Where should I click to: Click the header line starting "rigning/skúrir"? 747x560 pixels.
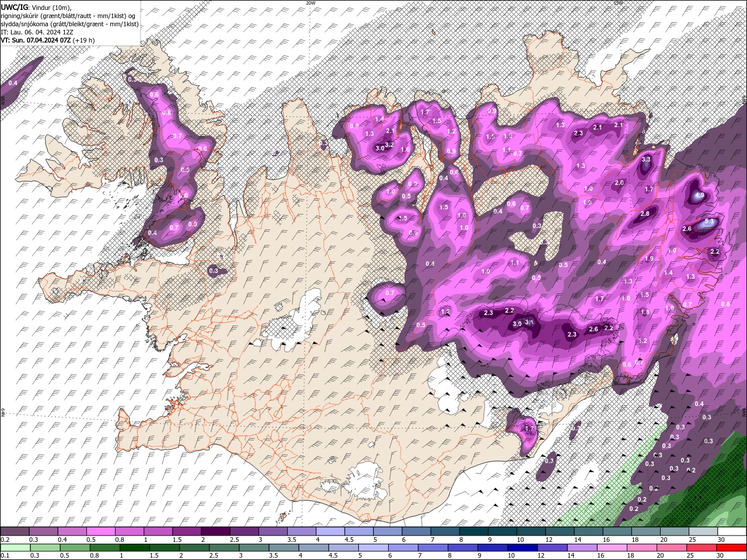(69, 16)
